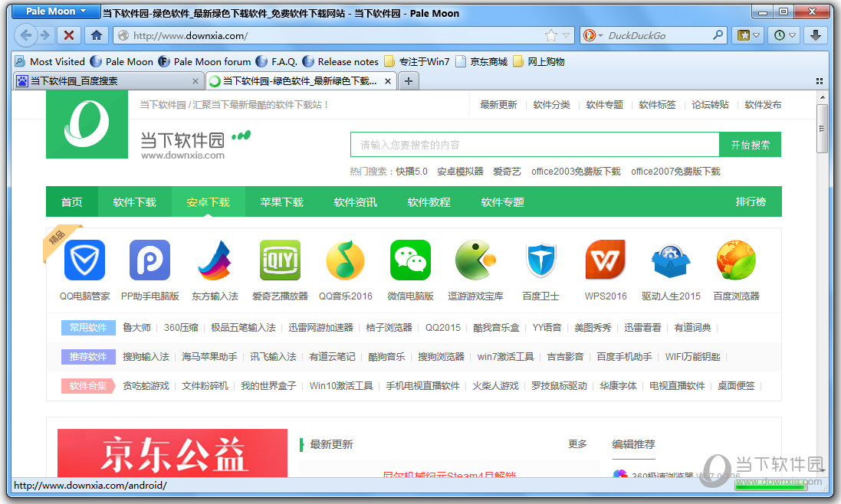Select the 首页 navigation item
Screen dimensions: 841x504
[72, 202]
